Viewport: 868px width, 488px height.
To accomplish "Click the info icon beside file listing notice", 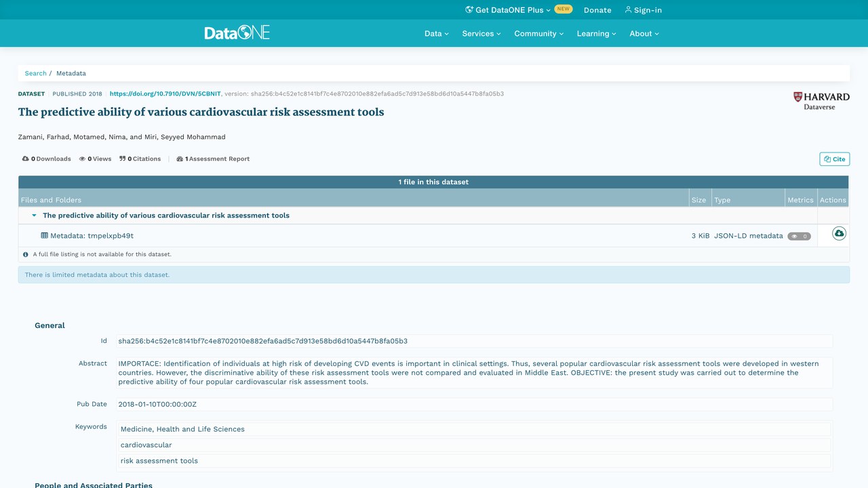I will 26,255.
